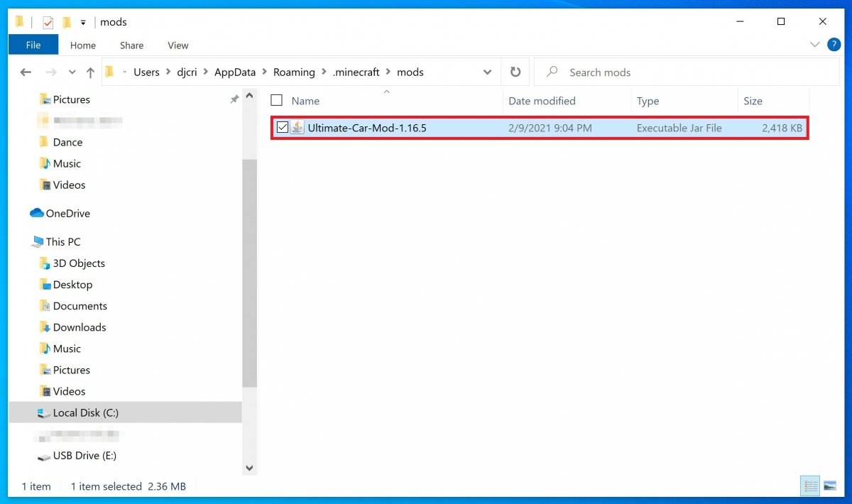Viewport: 852px width, 504px height.
Task: Switch to Large icons view layout
Action: point(829,486)
